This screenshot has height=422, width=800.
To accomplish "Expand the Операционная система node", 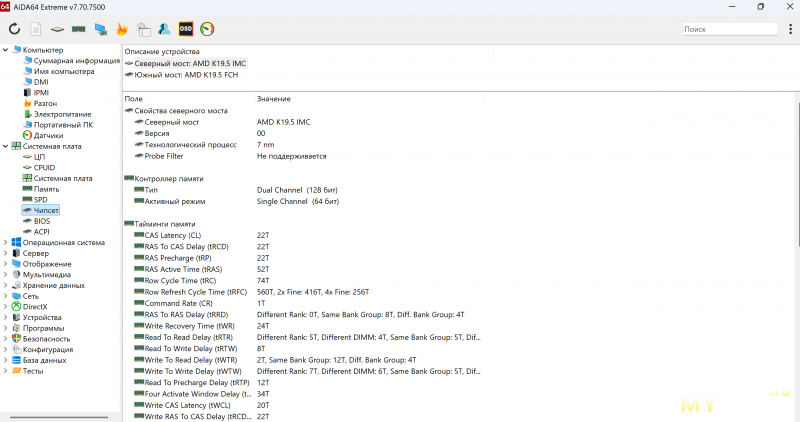I will 6,242.
